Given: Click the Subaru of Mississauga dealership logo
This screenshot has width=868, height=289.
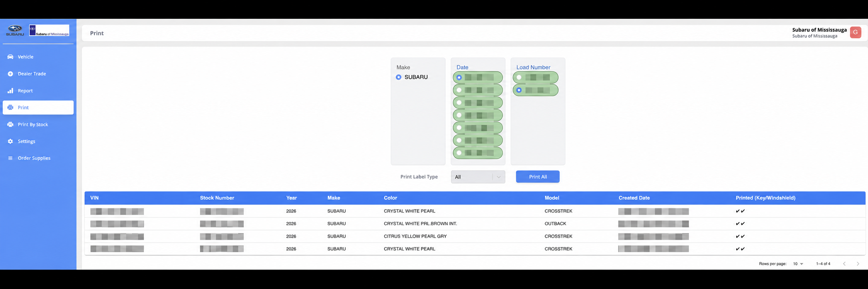Looking at the screenshot, I should [49, 30].
